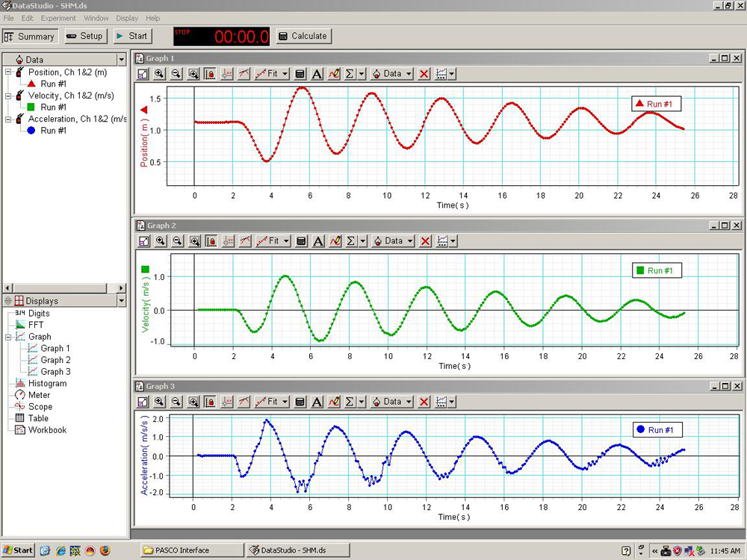Screen dimensions: 747x560
Task: Zoom in on Graph 2 using magnifier plus
Action: tap(161, 241)
